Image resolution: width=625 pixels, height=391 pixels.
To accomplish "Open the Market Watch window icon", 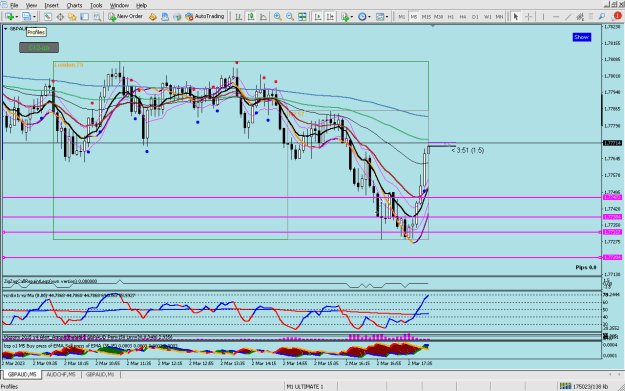I will [x=48, y=17].
